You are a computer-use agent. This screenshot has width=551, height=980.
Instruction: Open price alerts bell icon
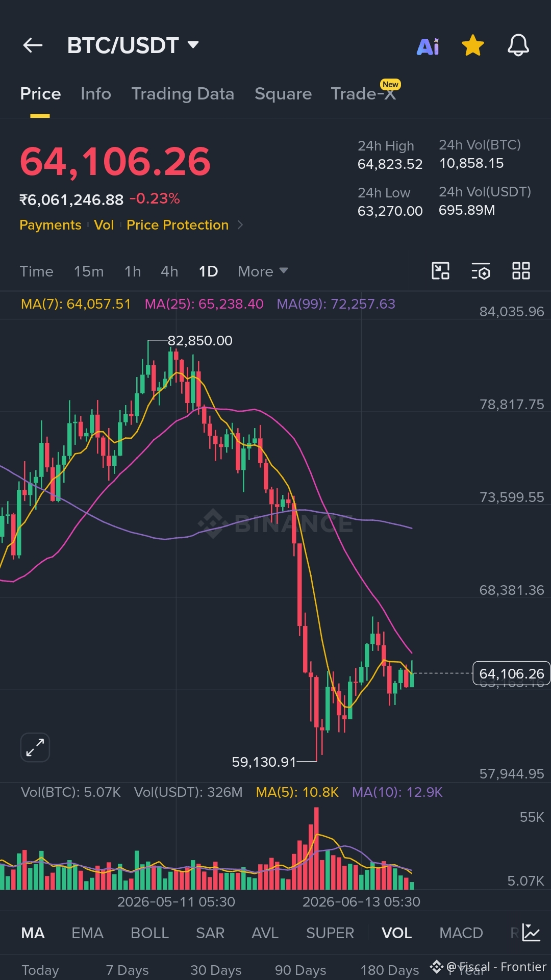pos(518,45)
